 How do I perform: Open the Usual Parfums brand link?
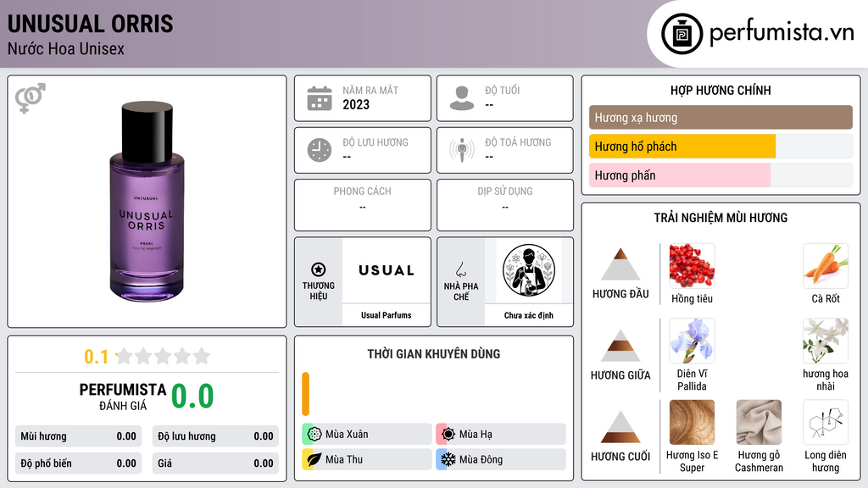[387, 315]
